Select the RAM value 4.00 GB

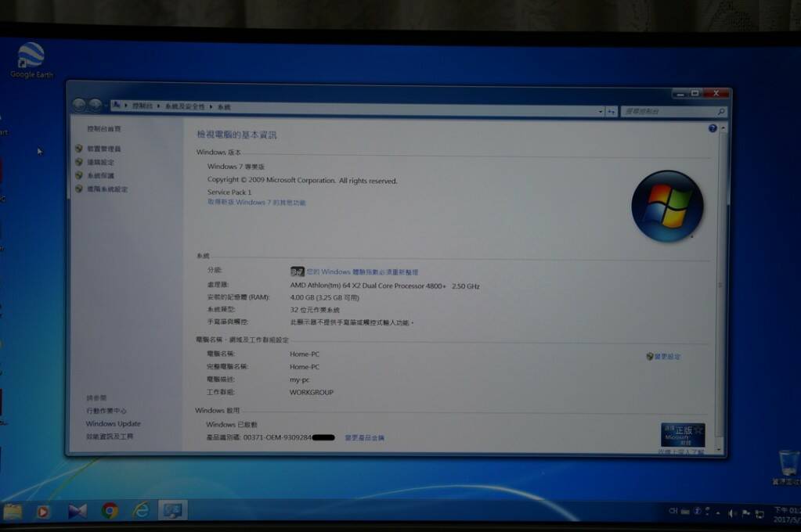tap(325, 297)
